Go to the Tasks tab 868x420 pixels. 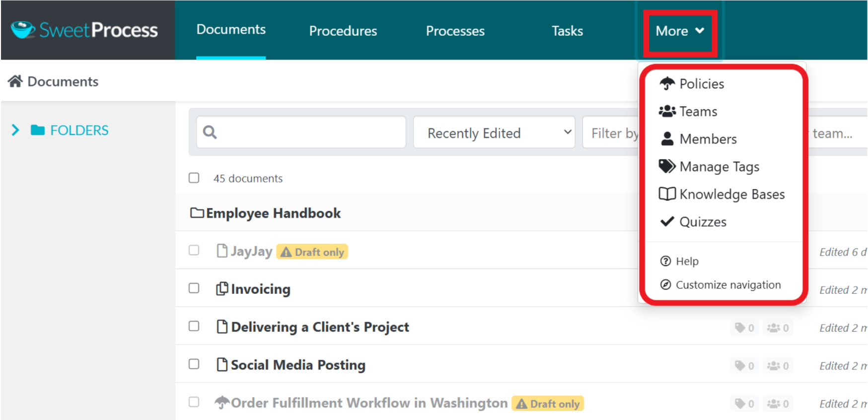[x=567, y=31]
